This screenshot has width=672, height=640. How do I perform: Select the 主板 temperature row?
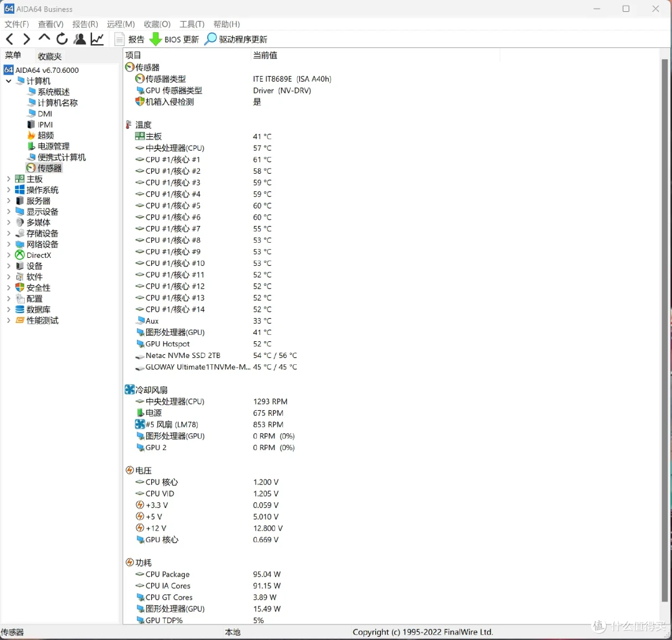pos(203,136)
